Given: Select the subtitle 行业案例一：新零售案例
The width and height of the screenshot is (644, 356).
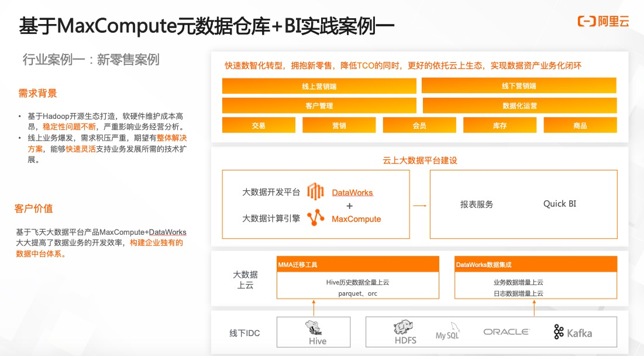Looking at the screenshot, I should tap(91, 60).
